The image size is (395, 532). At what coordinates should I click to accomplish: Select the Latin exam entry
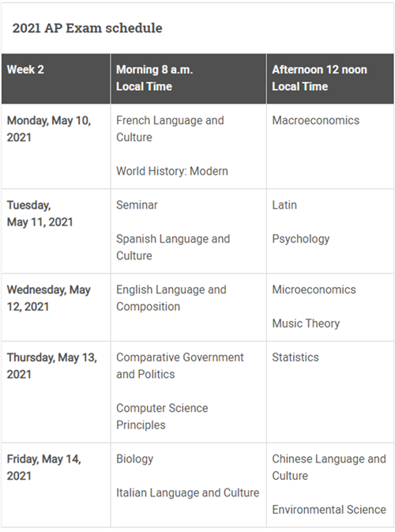coord(284,205)
